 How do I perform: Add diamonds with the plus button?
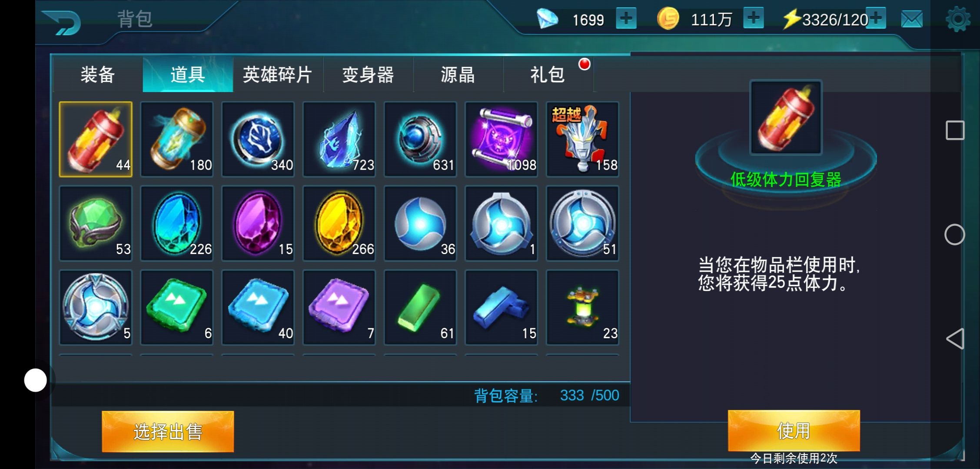pos(626,19)
